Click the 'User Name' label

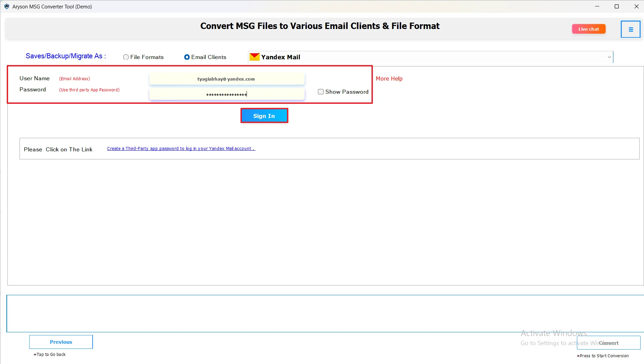click(34, 78)
